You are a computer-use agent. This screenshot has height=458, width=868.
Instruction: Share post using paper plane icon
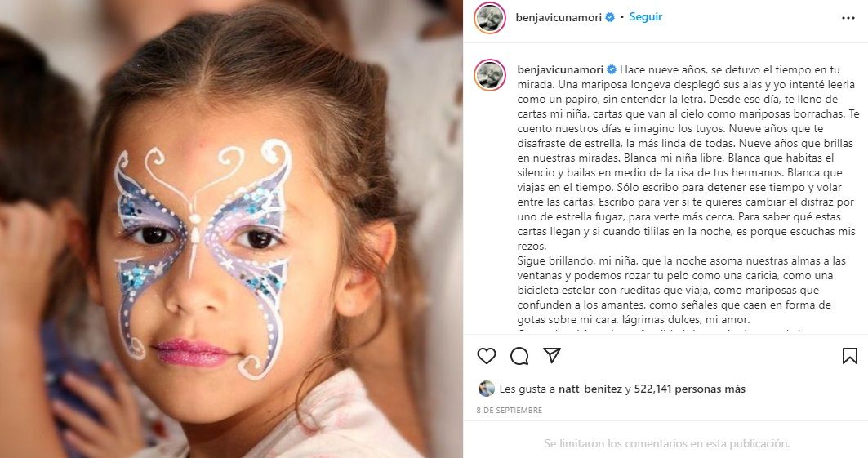[x=552, y=355]
